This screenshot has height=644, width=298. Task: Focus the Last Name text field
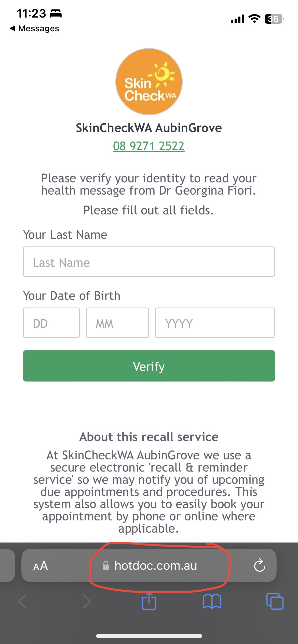tap(149, 262)
